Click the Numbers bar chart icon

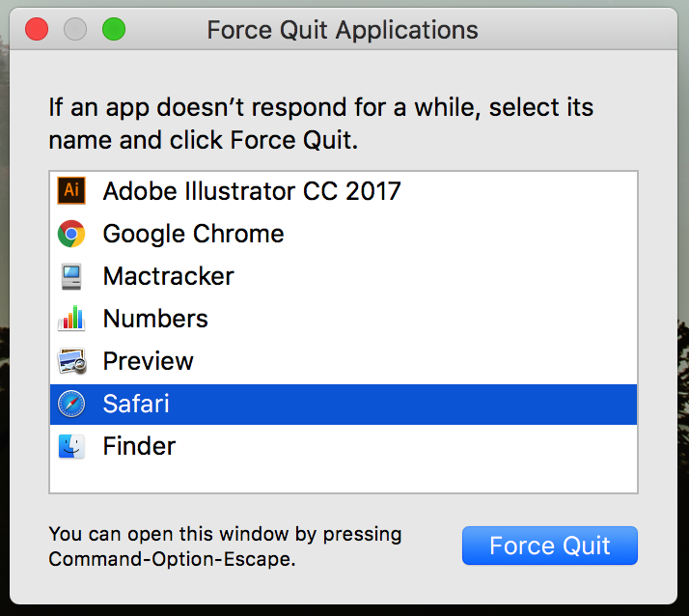pyautogui.click(x=71, y=319)
